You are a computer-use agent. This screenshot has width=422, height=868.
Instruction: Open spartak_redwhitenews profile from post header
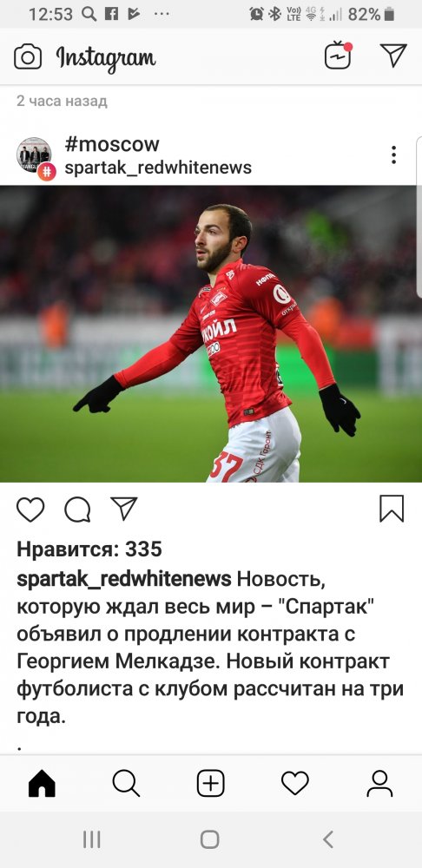[158, 168]
